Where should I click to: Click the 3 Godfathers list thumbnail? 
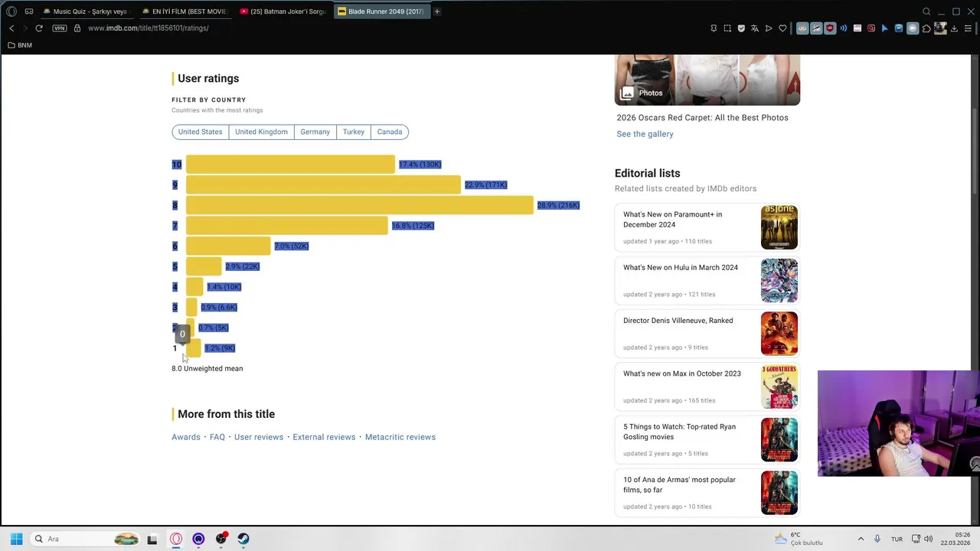(779, 386)
